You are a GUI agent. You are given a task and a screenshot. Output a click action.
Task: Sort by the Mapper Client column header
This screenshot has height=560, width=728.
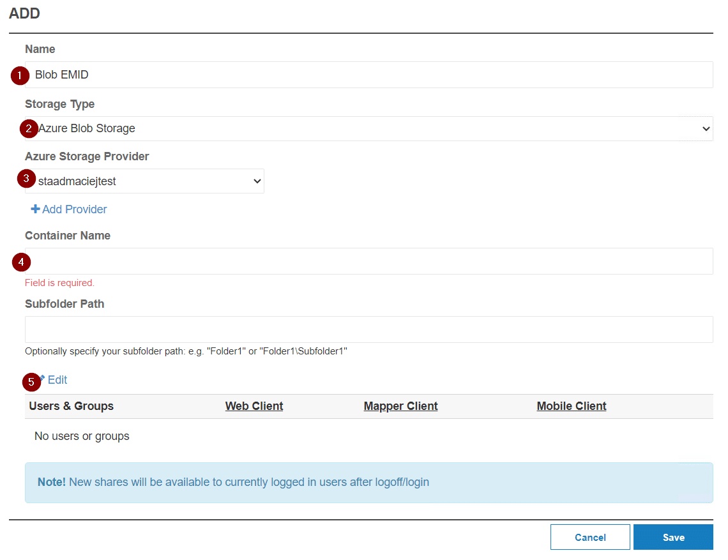pos(400,405)
